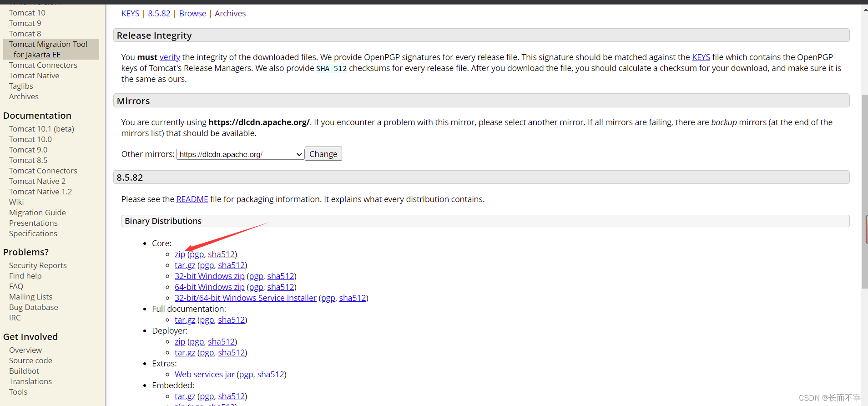This screenshot has width=868, height=406.
Task: Open the KEYS link in Release Integrity paragraph
Action: pyautogui.click(x=701, y=57)
